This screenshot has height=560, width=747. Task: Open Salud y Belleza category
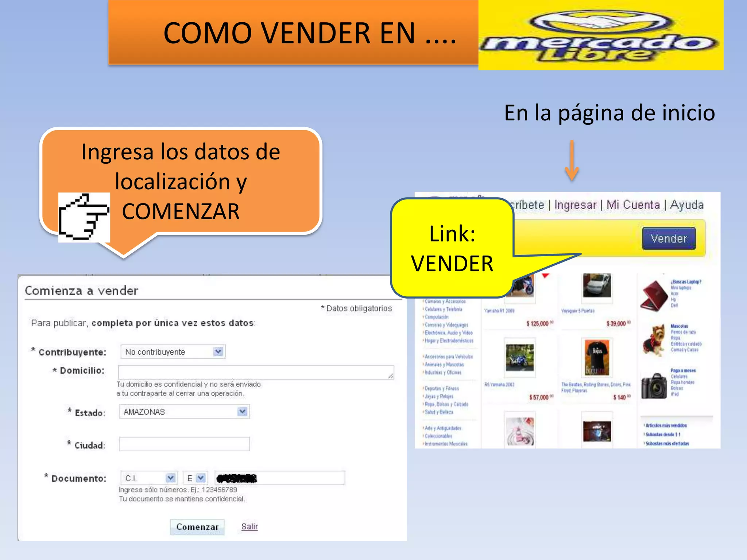[x=438, y=412]
